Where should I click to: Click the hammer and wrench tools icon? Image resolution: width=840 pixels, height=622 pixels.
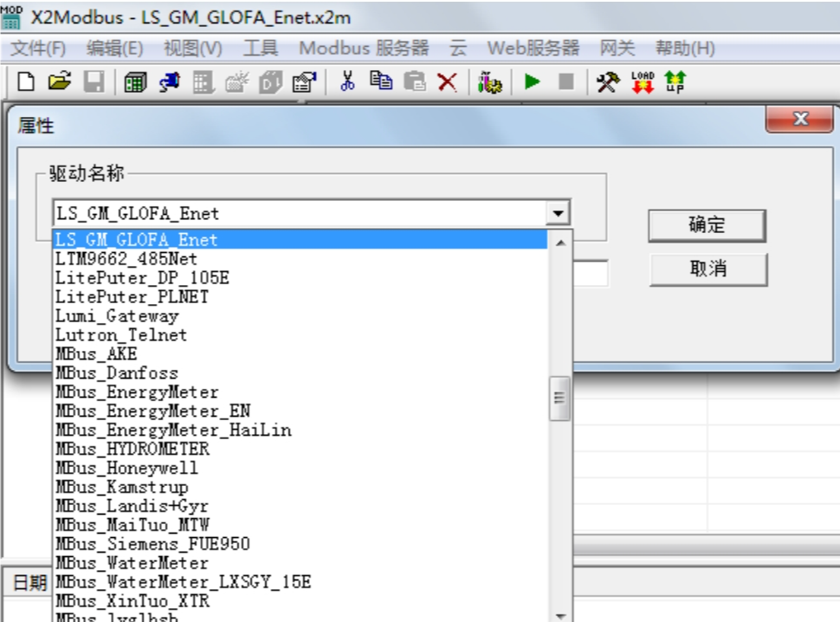[608, 82]
